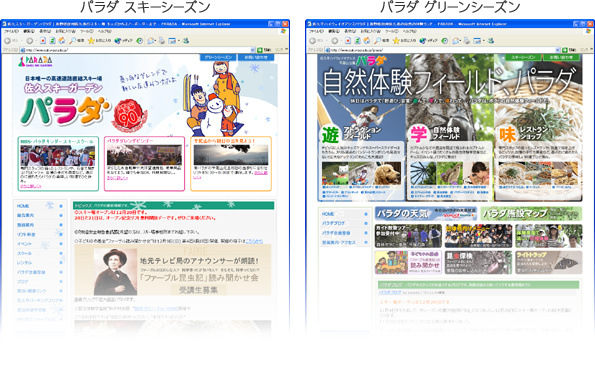The width and height of the screenshot is (595, 369).
Task: Click the Print icon in green season browser
Action: [x=466, y=41]
